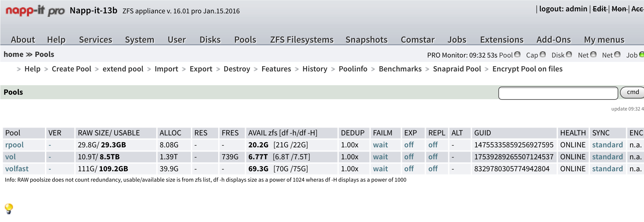Open the Import submenu
644x222 pixels.
[x=166, y=69]
